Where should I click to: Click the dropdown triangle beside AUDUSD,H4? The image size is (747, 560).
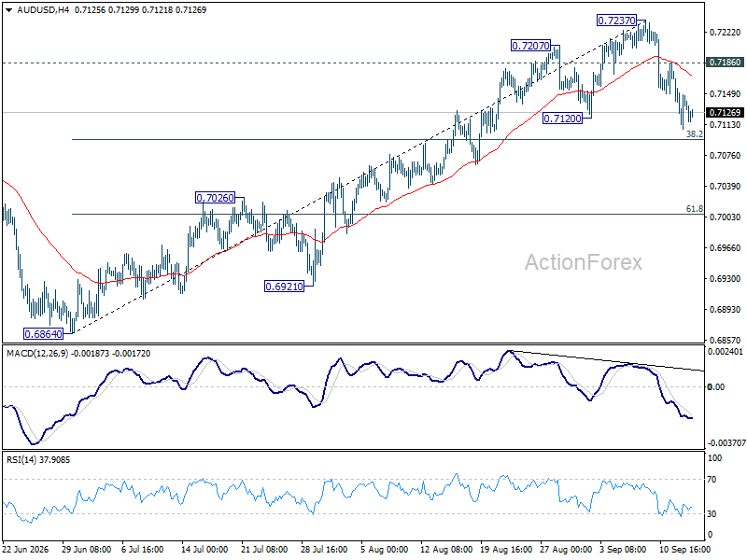point(9,10)
